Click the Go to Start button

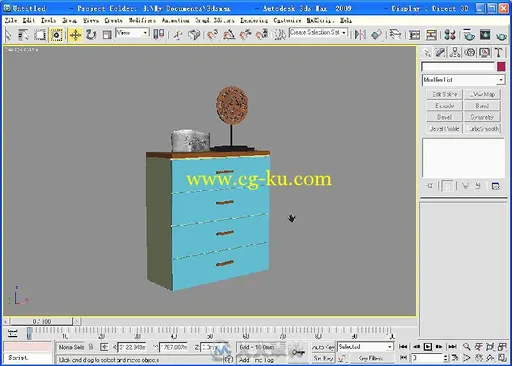(x=403, y=347)
